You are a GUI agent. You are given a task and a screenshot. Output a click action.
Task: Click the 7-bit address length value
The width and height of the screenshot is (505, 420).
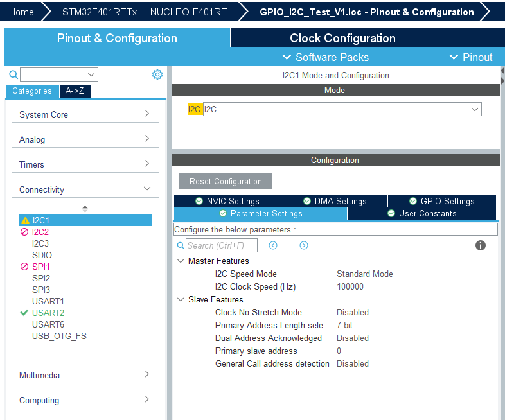344,326
